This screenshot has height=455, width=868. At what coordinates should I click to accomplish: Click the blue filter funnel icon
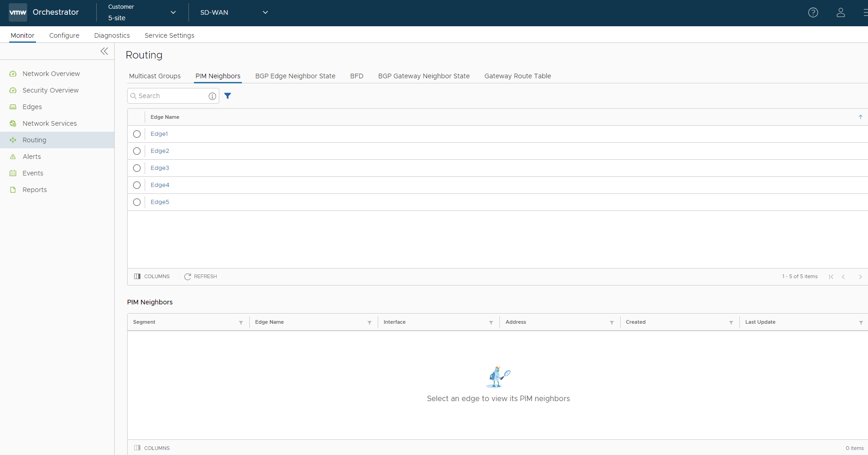[228, 96]
